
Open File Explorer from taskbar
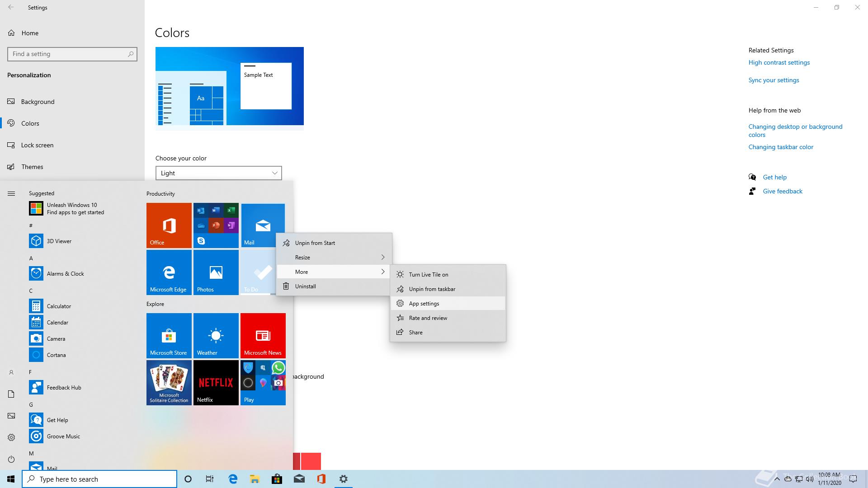tap(255, 479)
